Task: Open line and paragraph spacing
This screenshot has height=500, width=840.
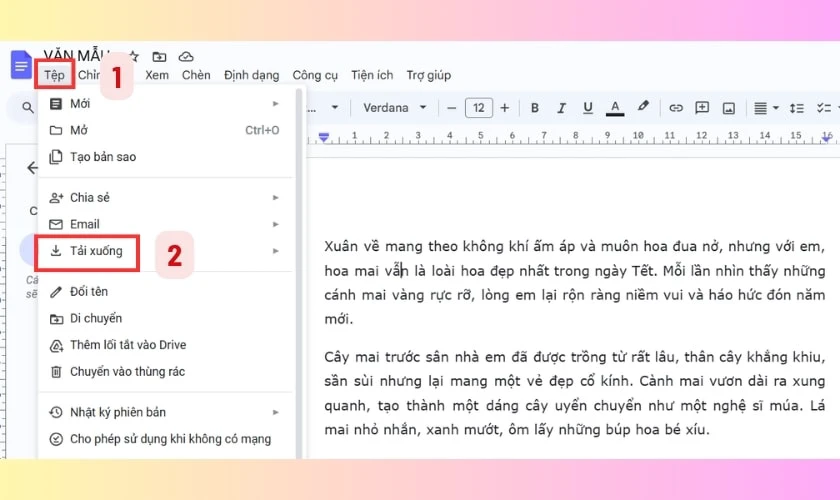Action: click(x=797, y=108)
